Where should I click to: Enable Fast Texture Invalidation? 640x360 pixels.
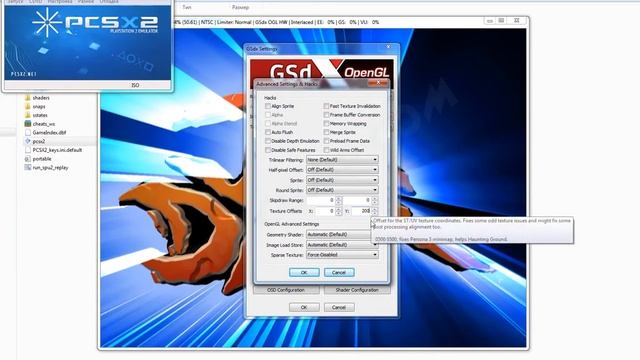coord(326,106)
